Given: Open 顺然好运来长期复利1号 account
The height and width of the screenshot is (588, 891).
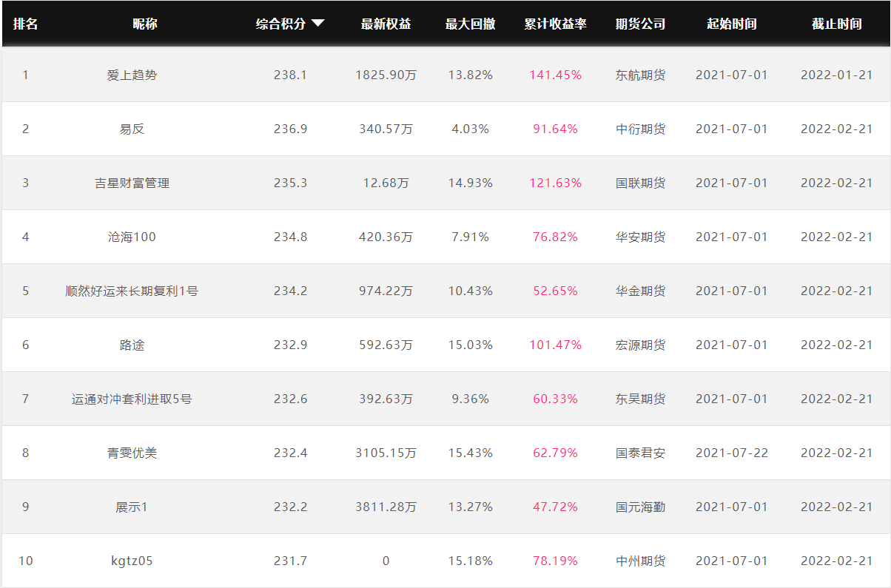Looking at the screenshot, I should tap(132, 291).
